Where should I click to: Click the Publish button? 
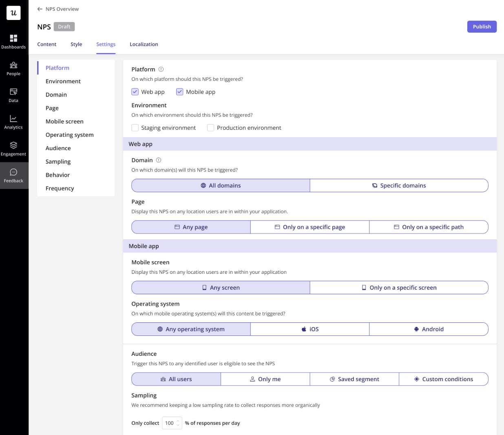[482, 27]
